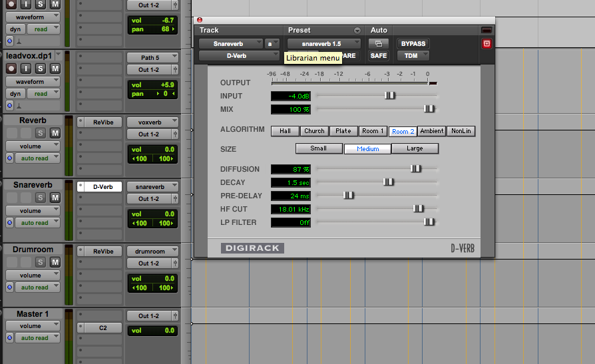Select the Church reverb algorithm

(x=314, y=131)
